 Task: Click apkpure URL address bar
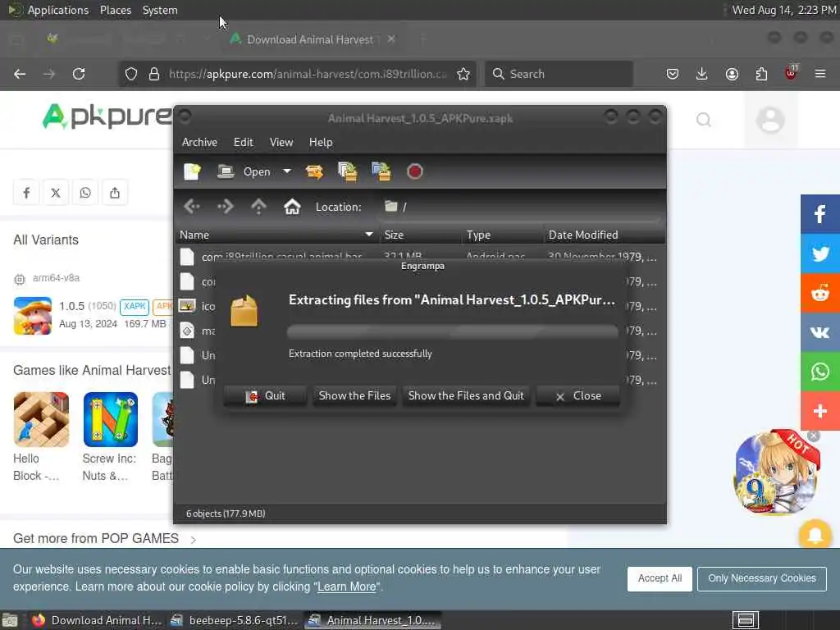coord(308,74)
